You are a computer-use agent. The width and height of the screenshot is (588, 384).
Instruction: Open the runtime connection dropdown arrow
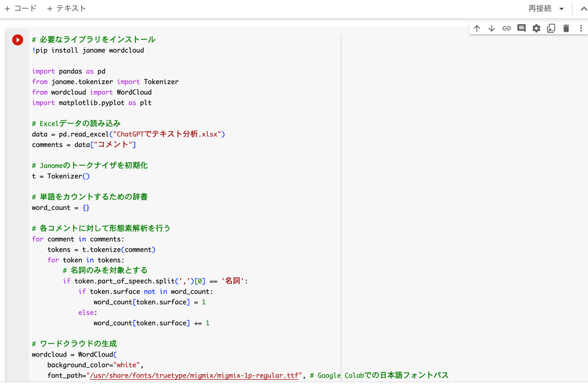562,9
